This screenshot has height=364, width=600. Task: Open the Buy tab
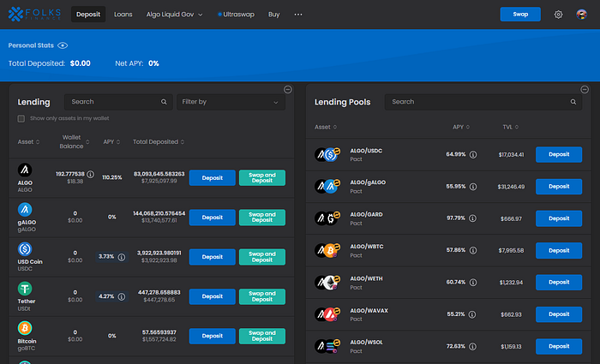274,15
